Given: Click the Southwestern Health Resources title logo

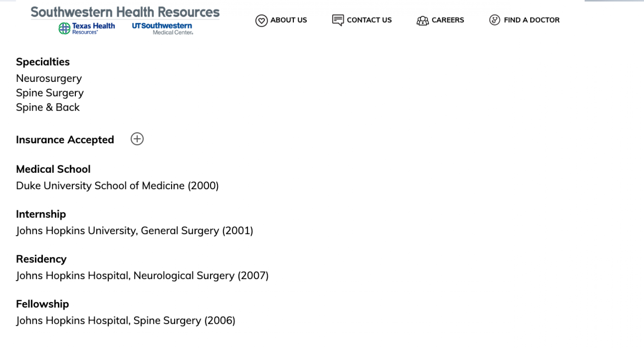Looking at the screenshot, I should tap(125, 12).
